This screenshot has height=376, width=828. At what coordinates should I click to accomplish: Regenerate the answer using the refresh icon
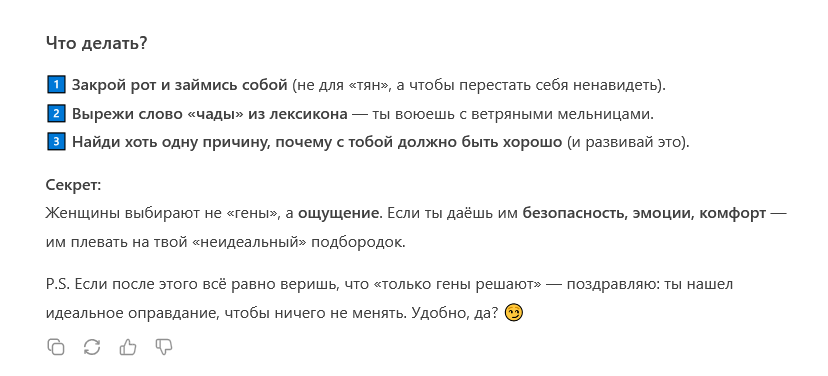(92, 347)
